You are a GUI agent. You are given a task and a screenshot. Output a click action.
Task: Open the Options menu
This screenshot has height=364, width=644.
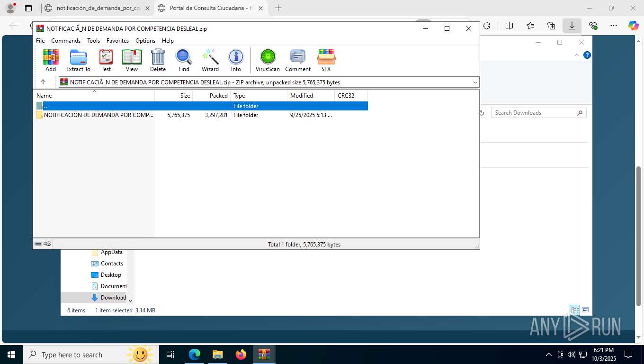145,41
